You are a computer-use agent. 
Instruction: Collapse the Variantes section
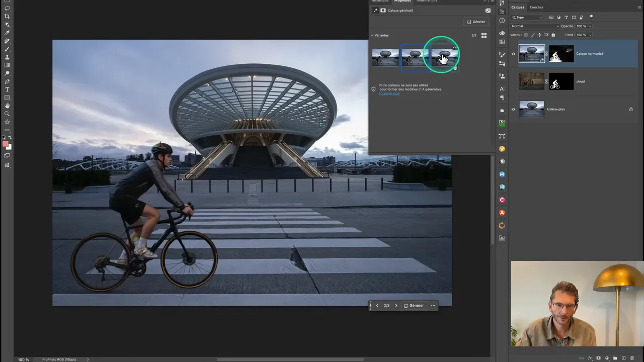[372, 35]
